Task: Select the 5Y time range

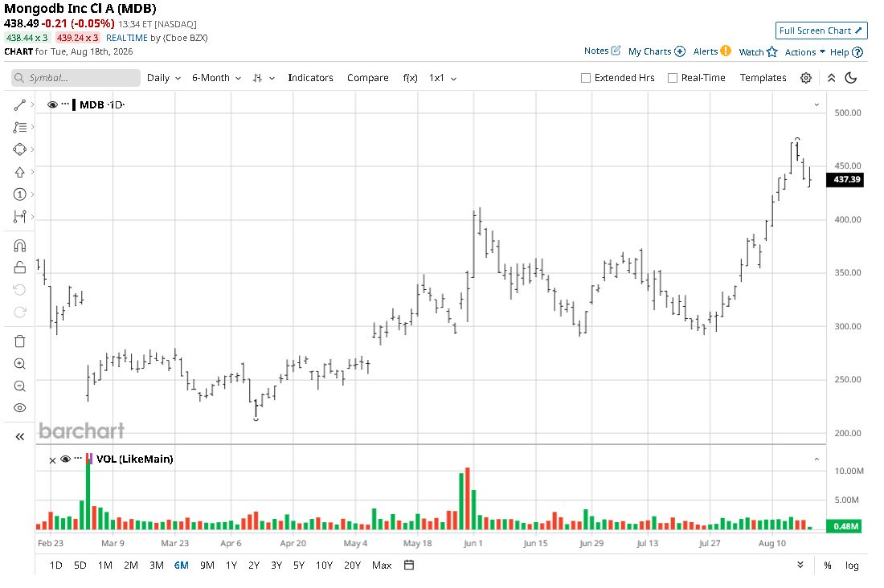Action: 299,565
